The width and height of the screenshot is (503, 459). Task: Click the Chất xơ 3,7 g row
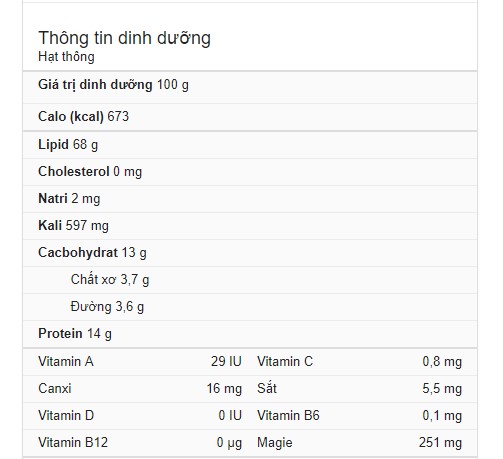pyautogui.click(x=250, y=280)
